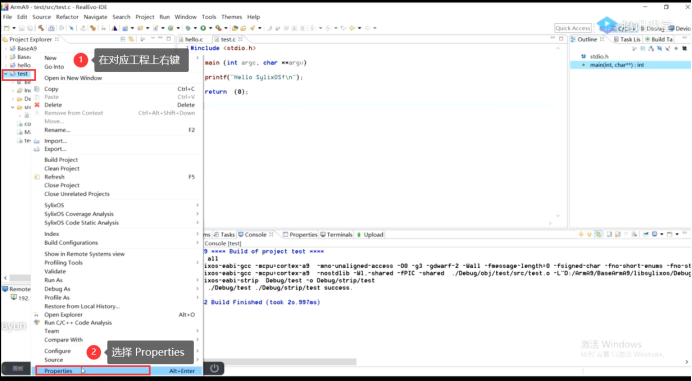Click the Sort icon in Outline toolbar
Screen dimensions: 692x381
[x=651, y=49]
